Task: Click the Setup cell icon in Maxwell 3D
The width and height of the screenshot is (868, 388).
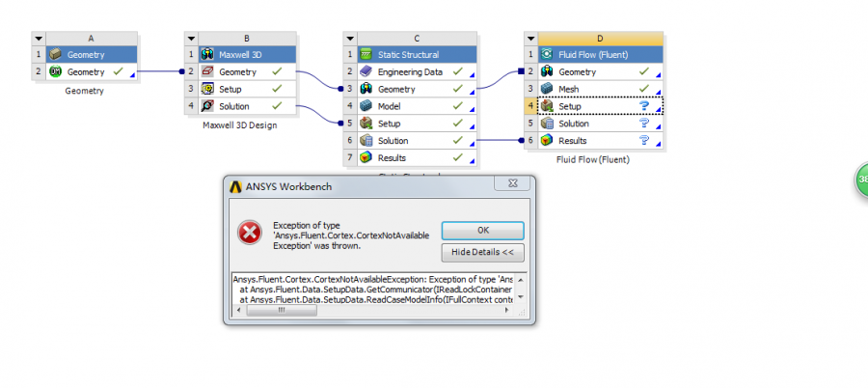Action: point(207,89)
